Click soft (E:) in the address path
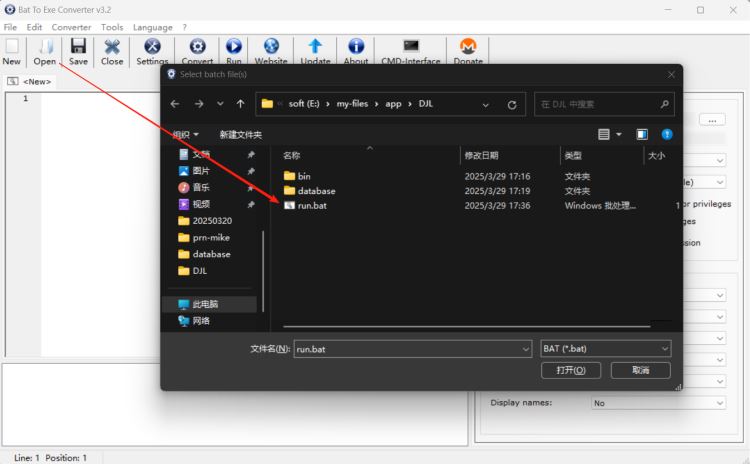750x464 pixels. pos(304,104)
